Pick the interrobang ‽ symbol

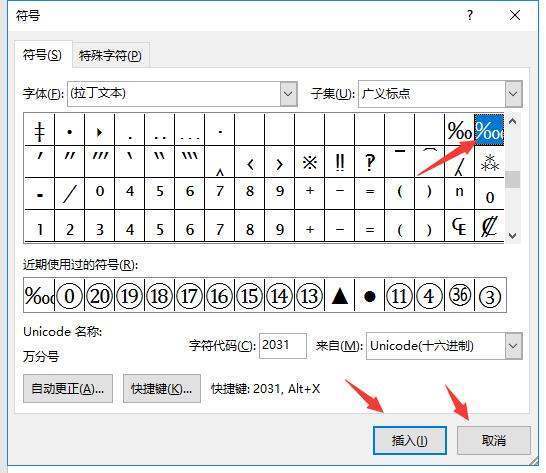[x=369, y=162]
